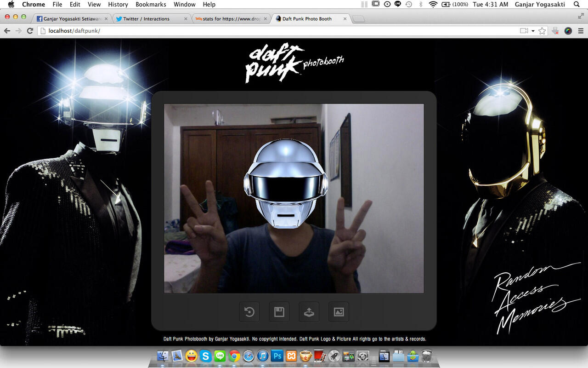Open the Window menu
This screenshot has height=368, width=588.
tap(185, 4)
